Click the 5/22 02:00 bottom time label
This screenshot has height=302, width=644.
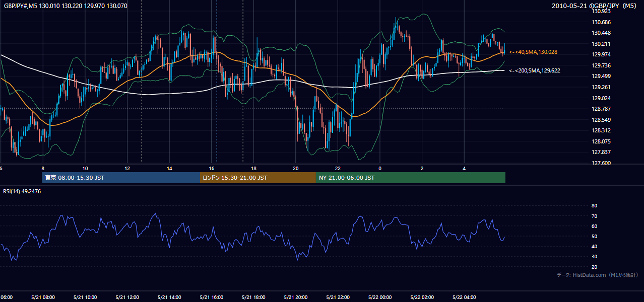[422, 297]
